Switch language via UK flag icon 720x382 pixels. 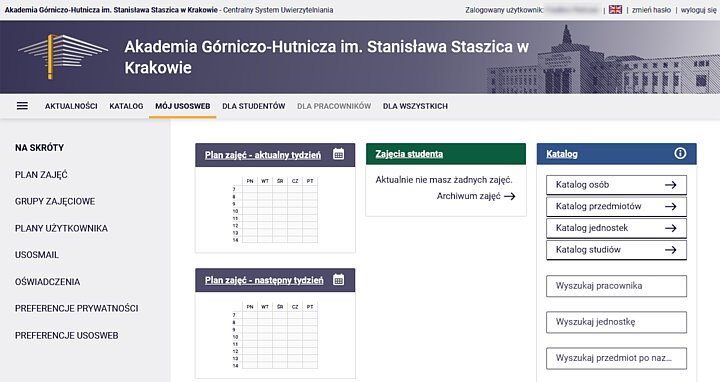click(615, 10)
